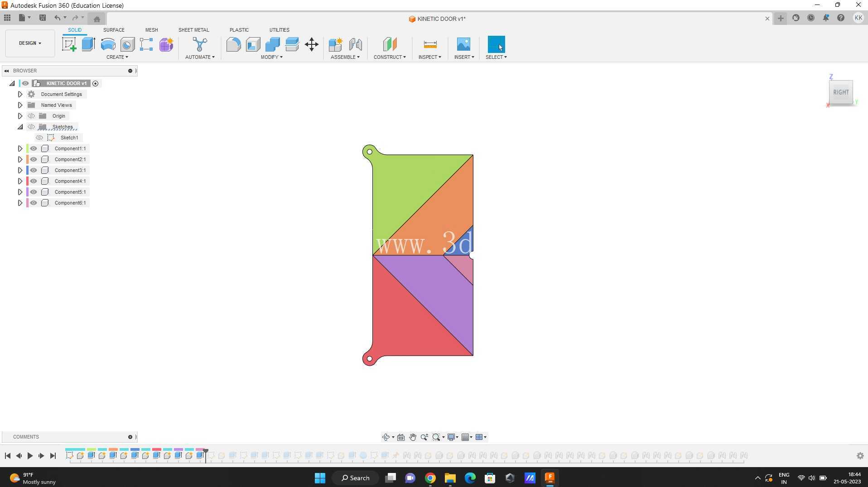Switch to the SHEET METAL tab
The width and height of the screenshot is (868, 487).
tap(193, 30)
